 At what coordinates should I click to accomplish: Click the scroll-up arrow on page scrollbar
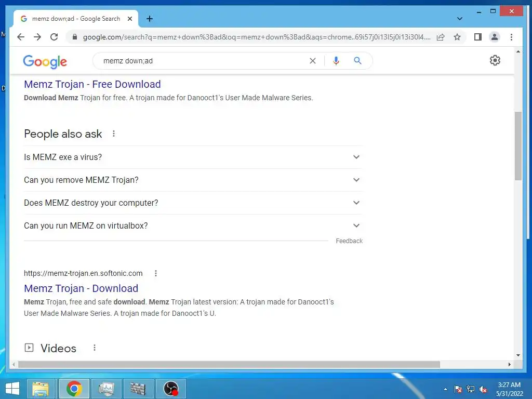click(518, 51)
